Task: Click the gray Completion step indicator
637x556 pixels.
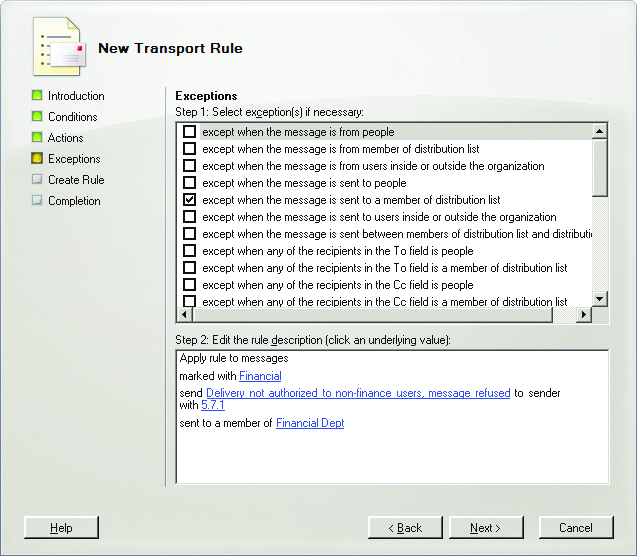Action: (x=37, y=201)
